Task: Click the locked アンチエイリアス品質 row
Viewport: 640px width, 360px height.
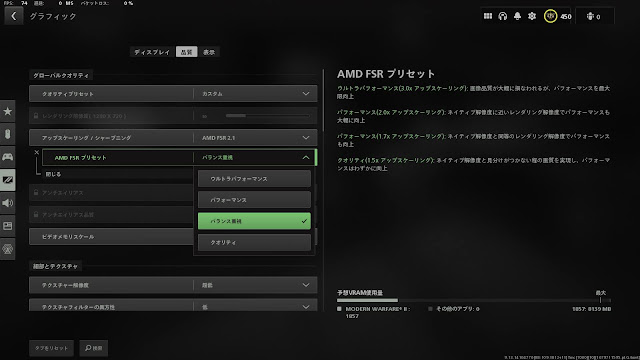Action: [x=111, y=214]
